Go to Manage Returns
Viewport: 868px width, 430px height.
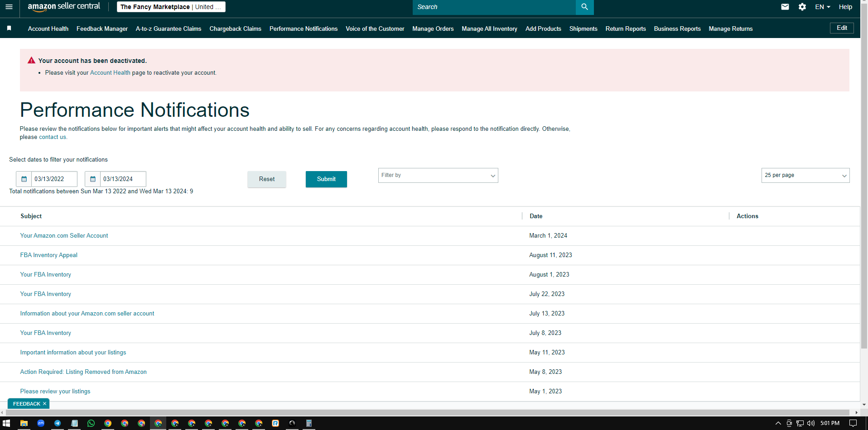pos(731,29)
